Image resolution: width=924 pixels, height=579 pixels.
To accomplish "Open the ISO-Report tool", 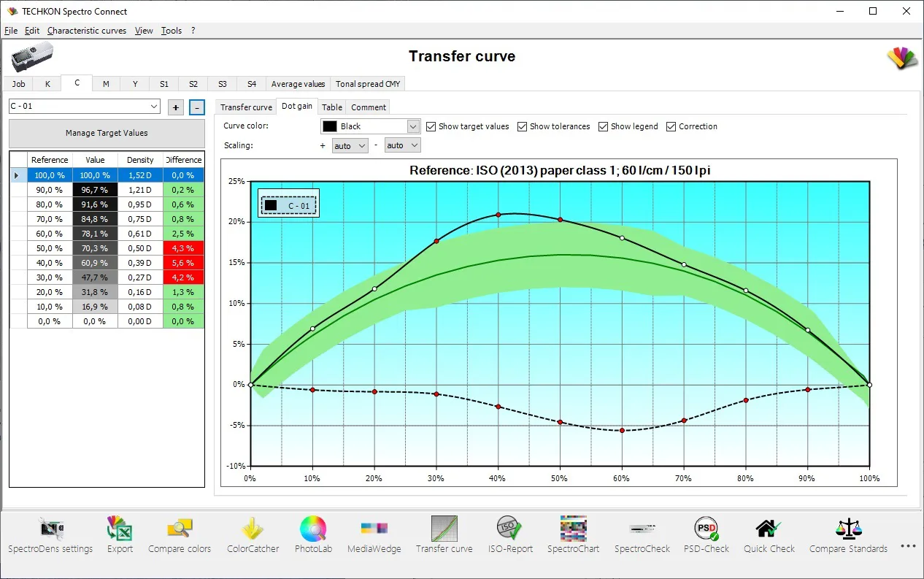I will (510, 529).
